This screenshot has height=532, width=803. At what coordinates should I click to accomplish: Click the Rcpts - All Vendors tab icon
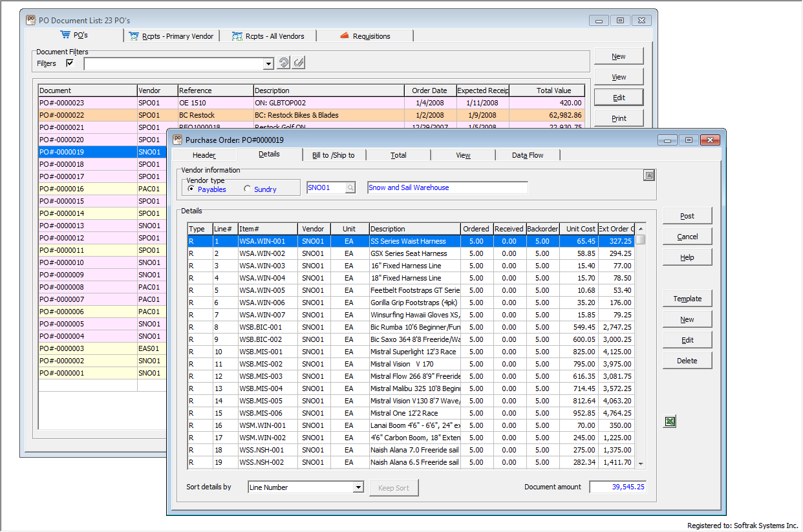click(237, 36)
